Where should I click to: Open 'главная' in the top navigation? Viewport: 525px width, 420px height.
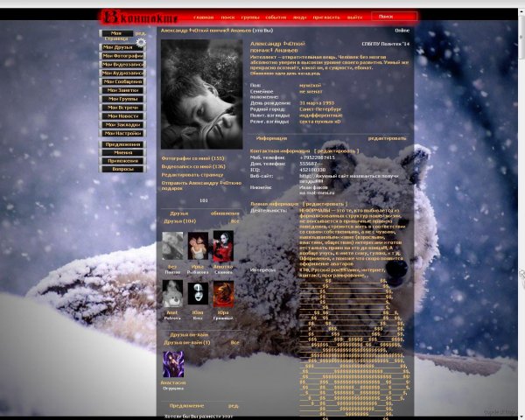[x=204, y=17]
